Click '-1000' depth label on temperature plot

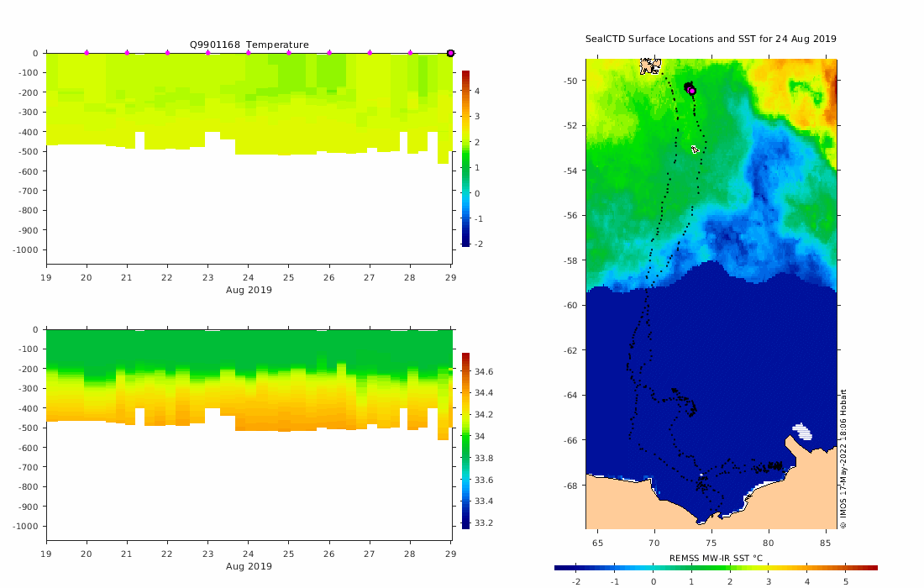[25, 249]
